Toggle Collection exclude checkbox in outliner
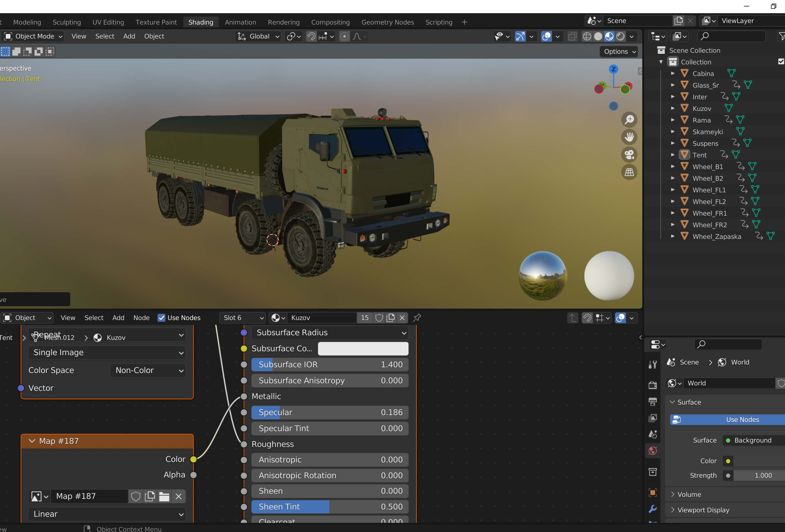This screenshot has width=785, height=532. (x=781, y=62)
